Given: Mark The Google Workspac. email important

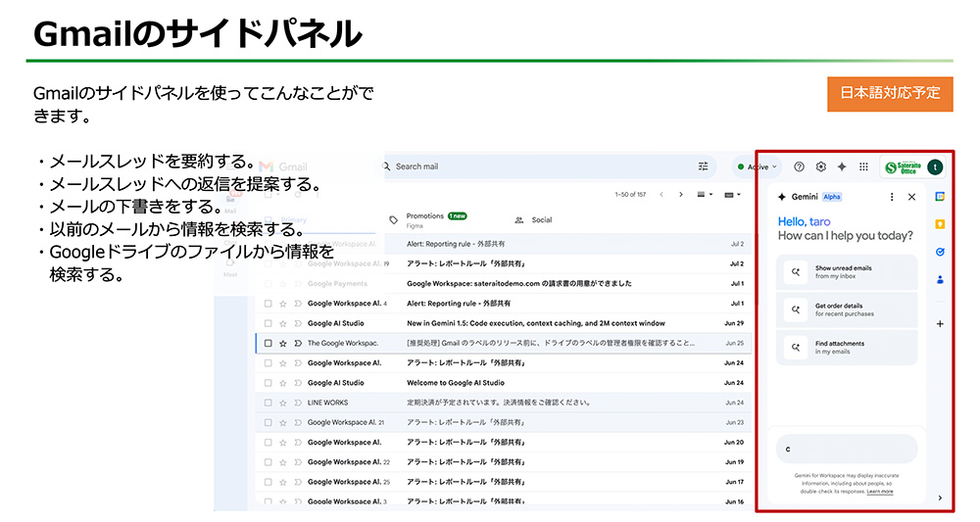Looking at the screenshot, I should (x=298, y=343).
